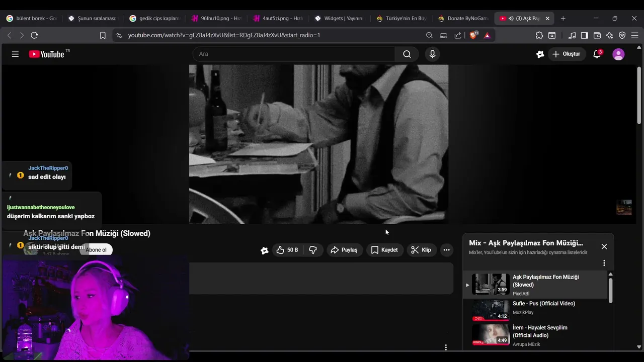Open the Brave Wallet icon

click(597, 35)
